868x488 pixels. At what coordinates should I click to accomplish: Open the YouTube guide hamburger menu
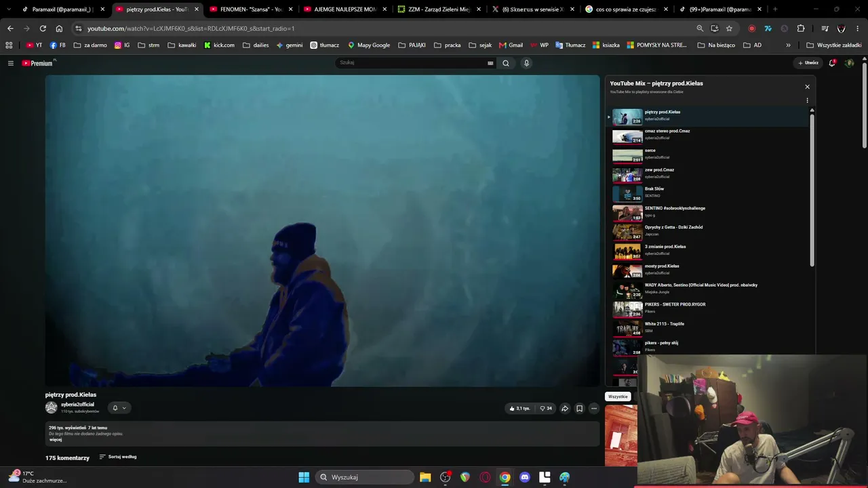tap(11, 63)
